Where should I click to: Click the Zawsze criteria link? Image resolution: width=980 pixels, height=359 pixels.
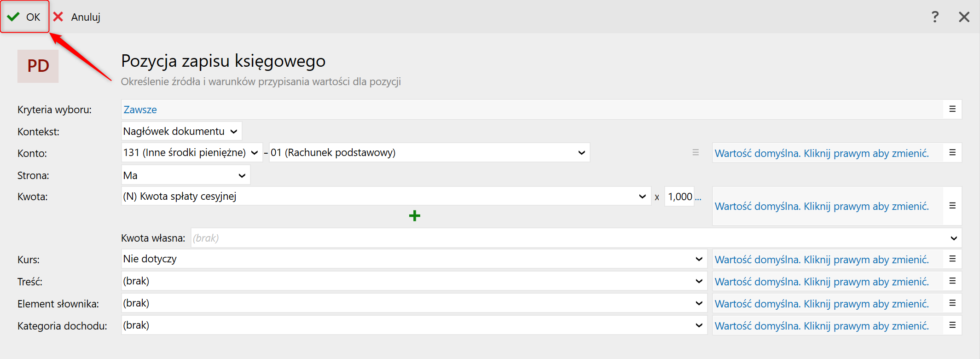coord(140,110)
